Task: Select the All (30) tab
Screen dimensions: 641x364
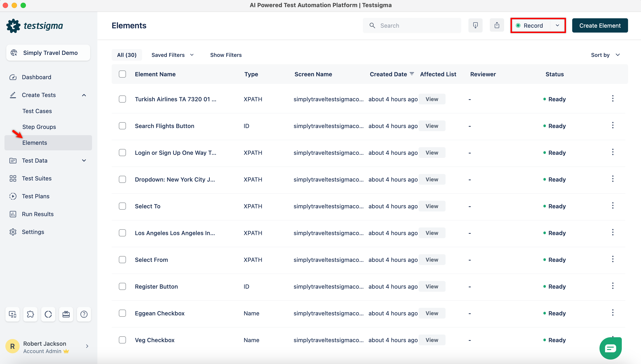Action: pos(127,55)
